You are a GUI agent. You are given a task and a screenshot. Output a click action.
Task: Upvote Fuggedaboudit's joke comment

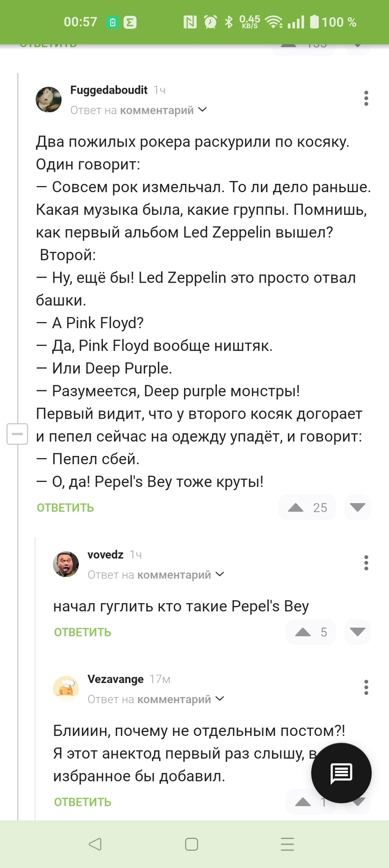297,507
